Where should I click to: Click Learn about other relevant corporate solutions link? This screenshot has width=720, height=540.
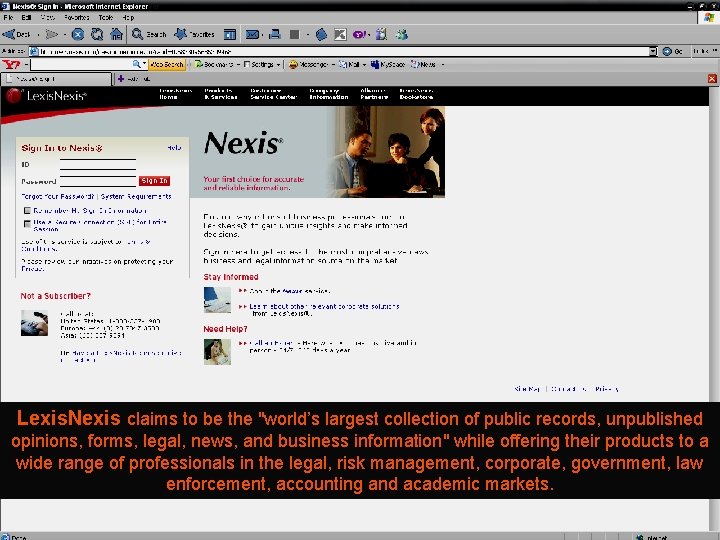(x=324, y=309)
